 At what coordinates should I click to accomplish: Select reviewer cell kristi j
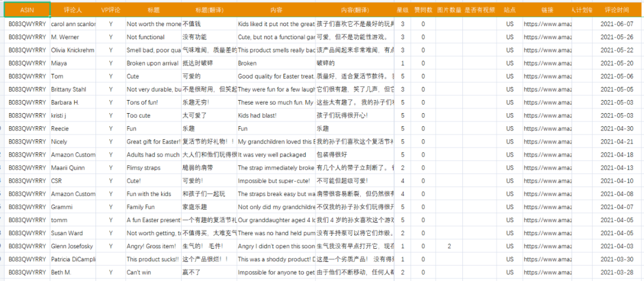point(73,115)
